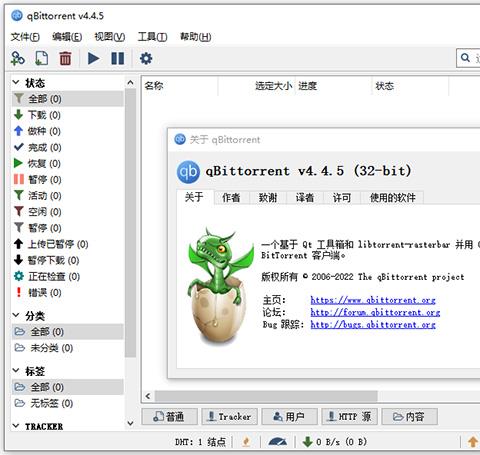Switch to 使用的软件 tab in About dialog
This screenshot has width=480, height=455.
click(x=393, y=198)
